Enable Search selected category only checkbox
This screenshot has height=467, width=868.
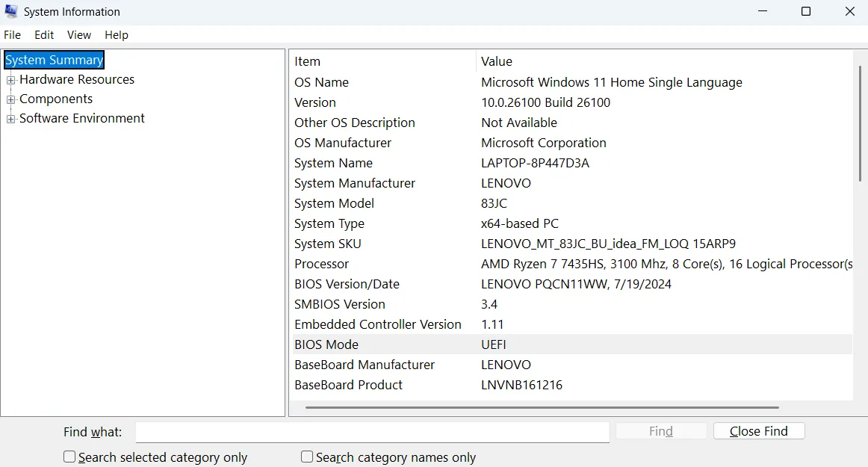69,457
